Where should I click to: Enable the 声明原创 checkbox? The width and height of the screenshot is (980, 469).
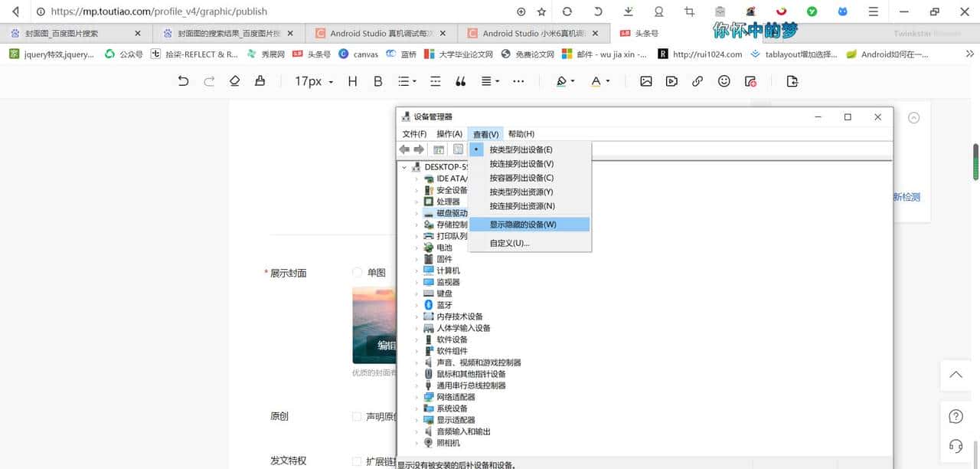pos(357,416)
